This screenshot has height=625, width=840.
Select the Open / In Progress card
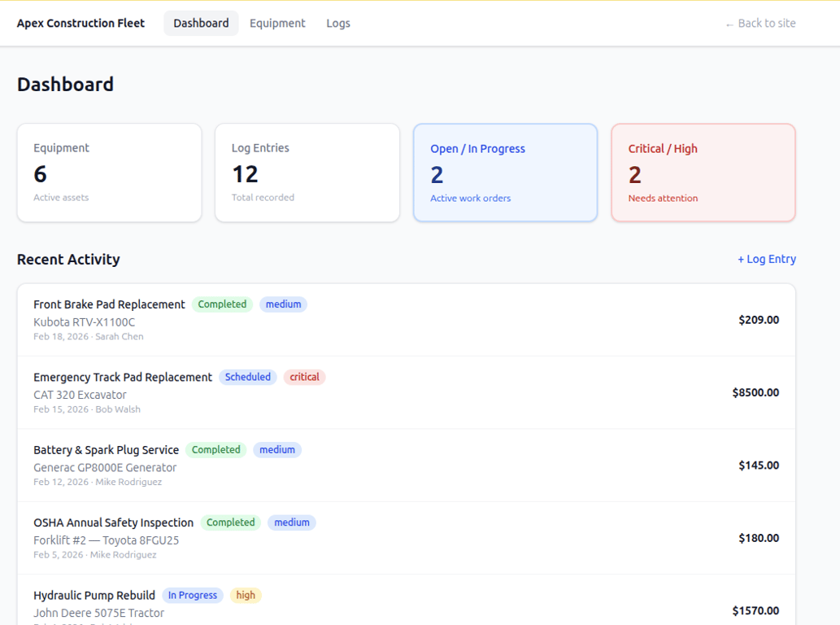pos(505,173)
